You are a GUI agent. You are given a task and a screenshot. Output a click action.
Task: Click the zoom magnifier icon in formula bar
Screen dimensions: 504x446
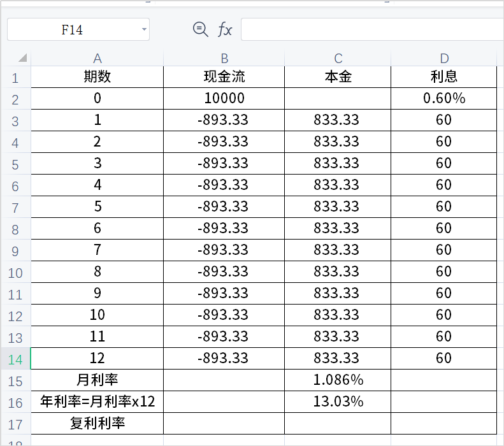200,29
